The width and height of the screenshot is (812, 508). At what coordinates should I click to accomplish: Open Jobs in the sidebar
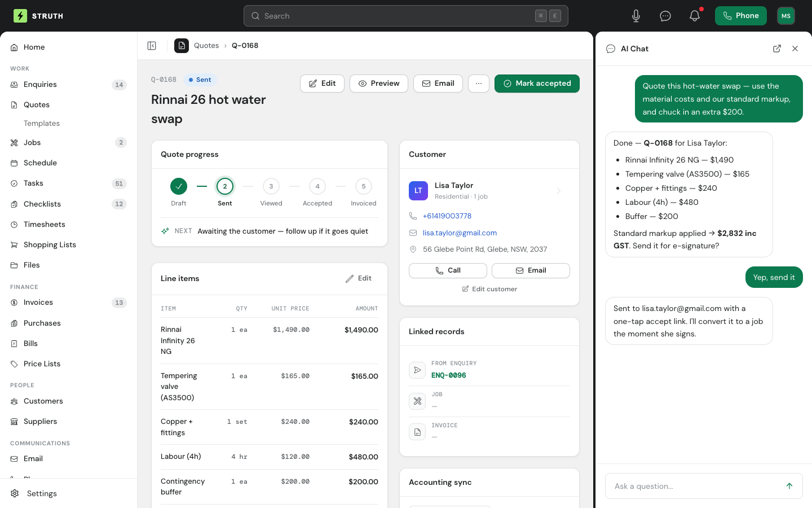[68, 143]
